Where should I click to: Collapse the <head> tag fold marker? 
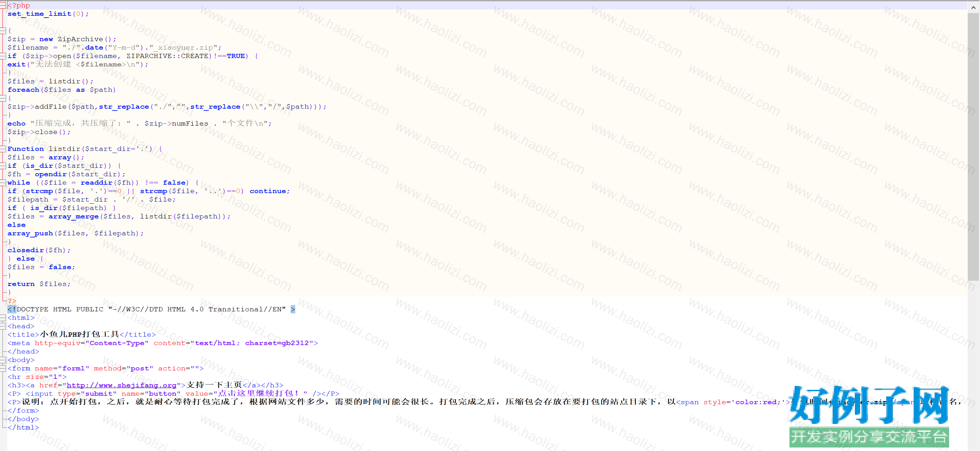[x=3, y=326]
